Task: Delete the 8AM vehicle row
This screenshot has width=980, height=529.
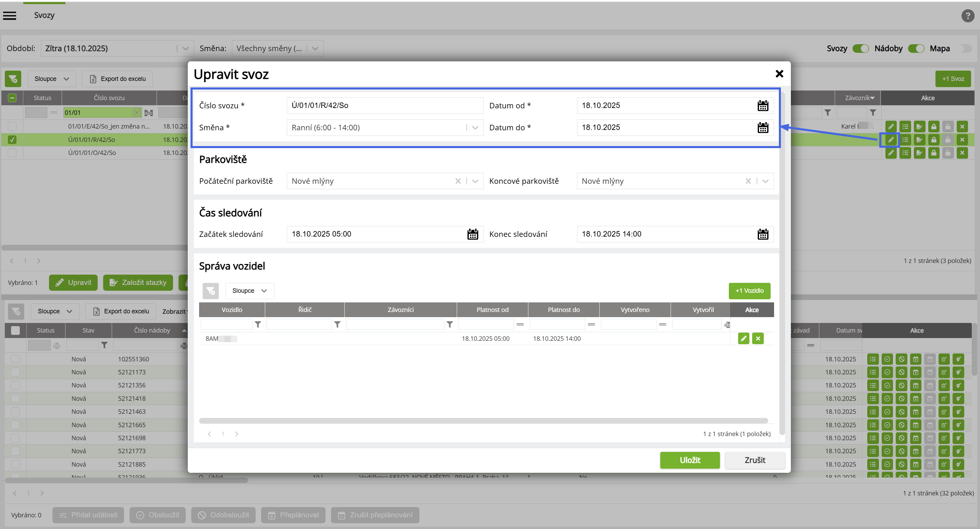Action: pos(758,338)
